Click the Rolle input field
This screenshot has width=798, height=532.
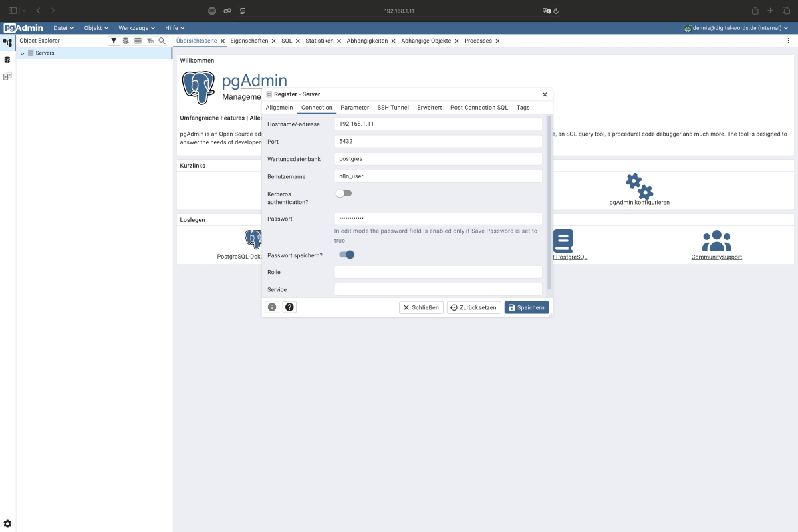tap(438, 272)
